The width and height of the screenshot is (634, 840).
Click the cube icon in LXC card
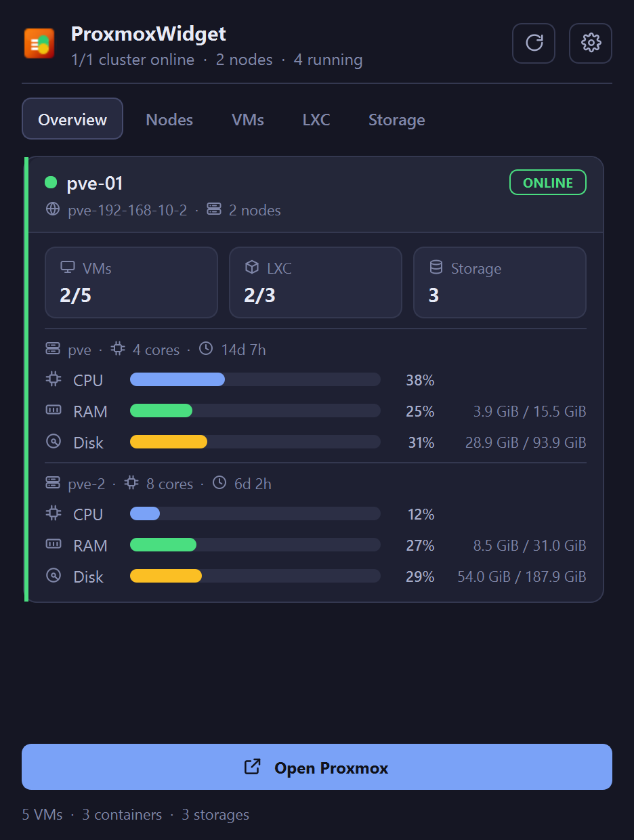(x=251, y=268)
